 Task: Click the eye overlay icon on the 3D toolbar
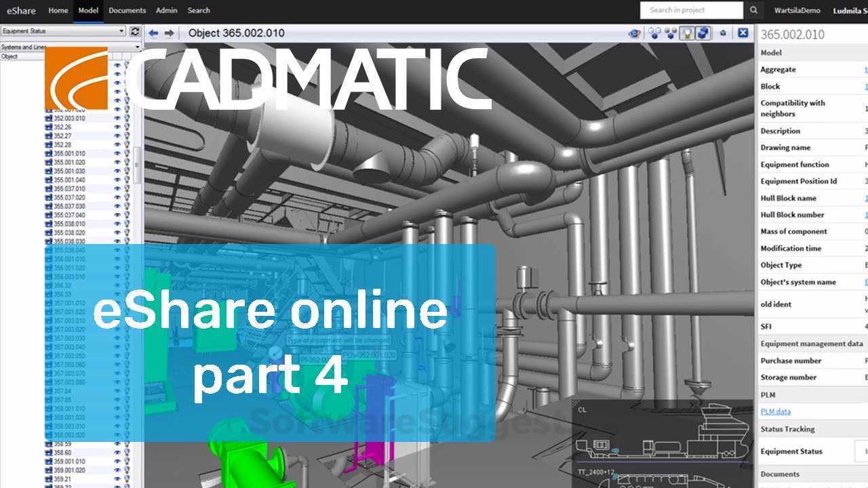(x=634, y=33)
